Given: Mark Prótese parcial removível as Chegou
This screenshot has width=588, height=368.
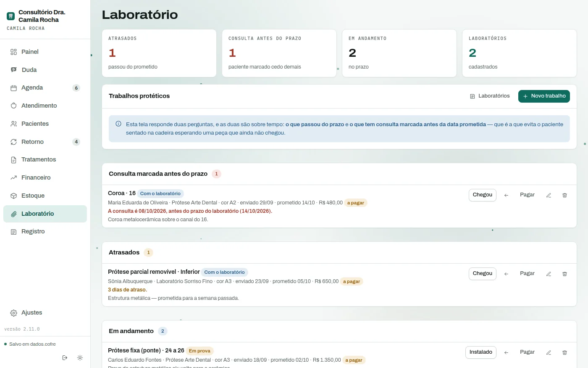Looking at the screenshot, I should 483,274.
